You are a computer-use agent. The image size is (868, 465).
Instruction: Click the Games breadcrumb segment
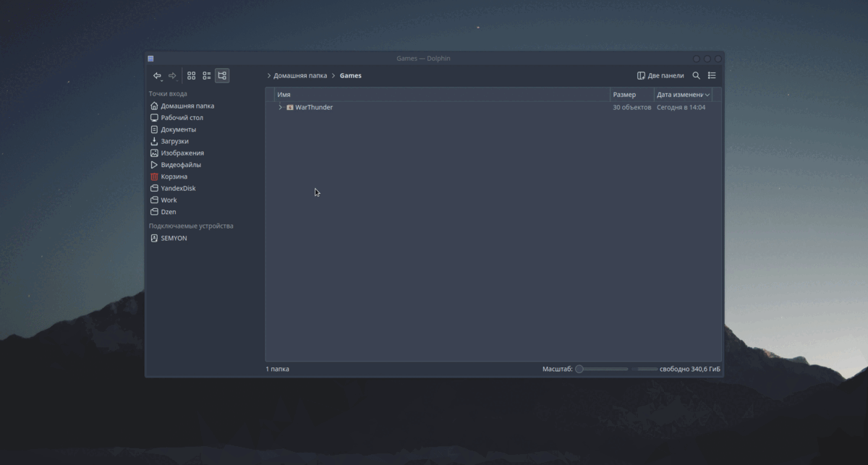(351, 75)
